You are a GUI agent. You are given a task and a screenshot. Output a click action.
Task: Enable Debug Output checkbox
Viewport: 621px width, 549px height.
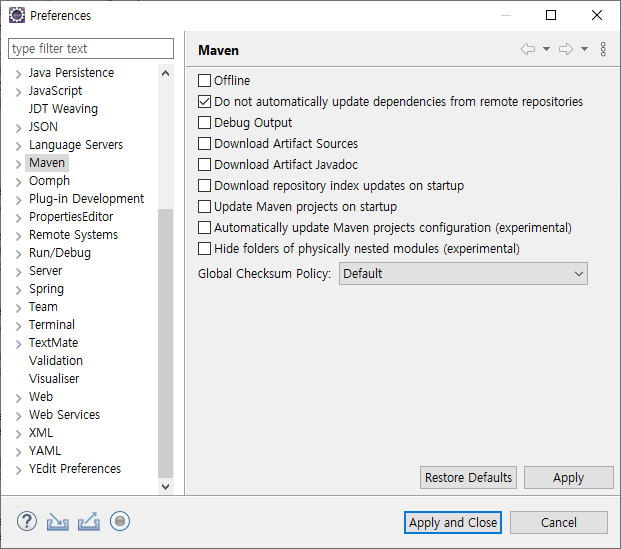pyautogui.click(x=204, y=122)
